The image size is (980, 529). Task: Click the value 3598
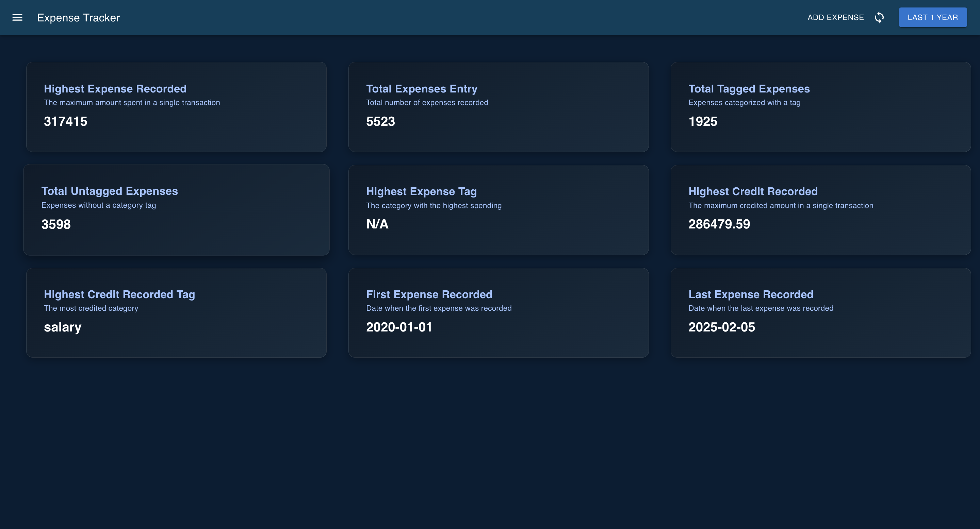click(56, 224)
